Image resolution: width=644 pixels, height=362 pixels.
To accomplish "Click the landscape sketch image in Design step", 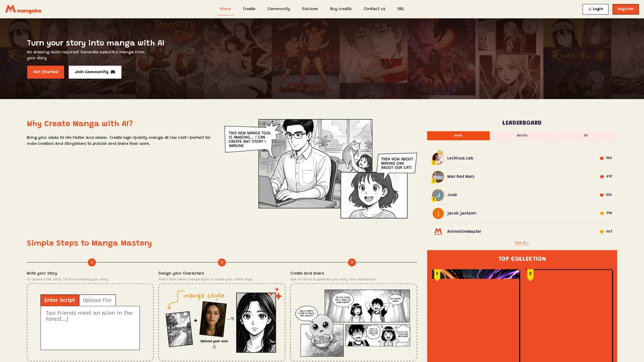I will (x=179, y=329).
